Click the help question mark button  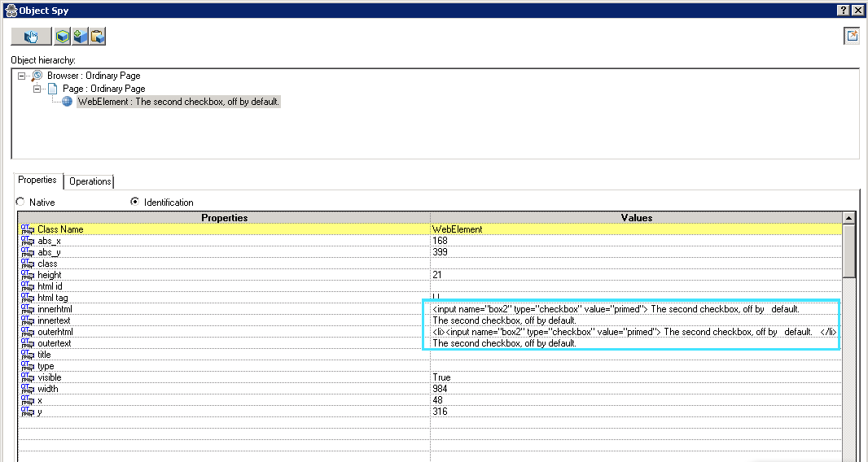[844, 10]
